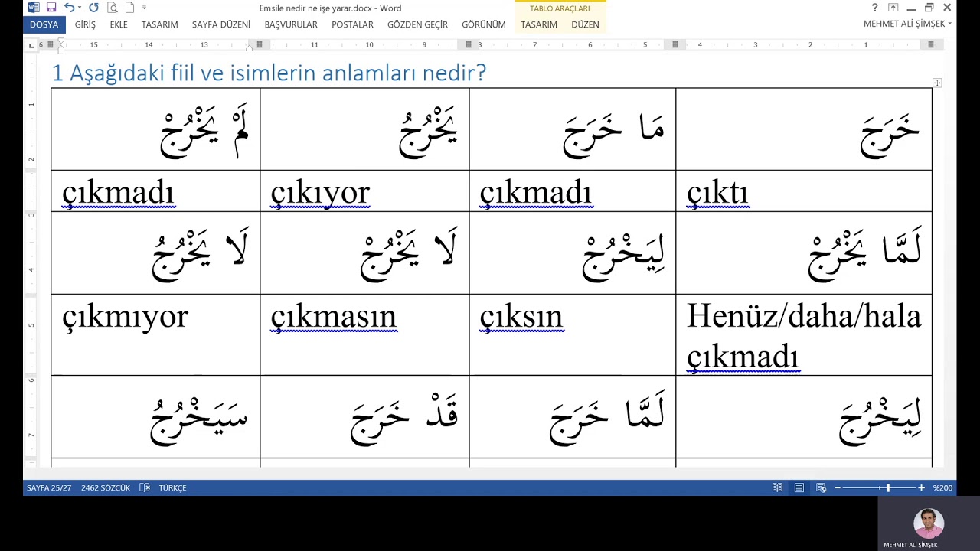This screenshot has height=551, width=980.
Task: Click the Word application icon in the title bar
Action: (34, 8)
